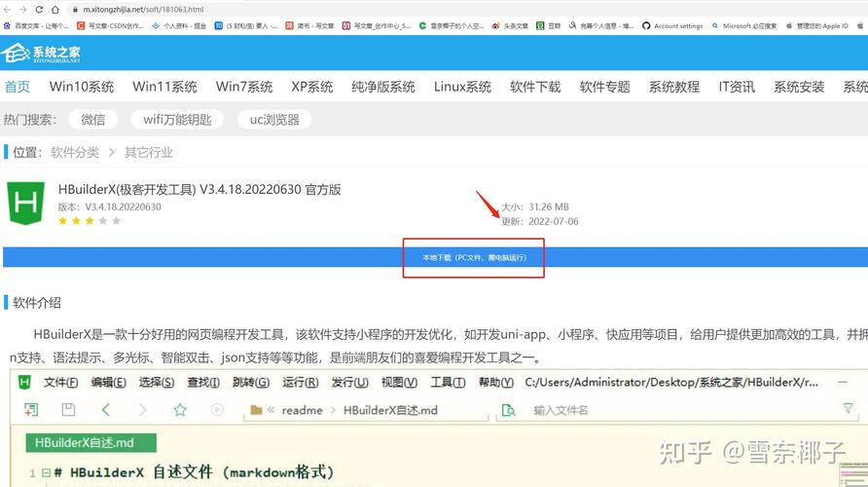Open the 雪奈椰子的个人空间 bookmark
The image size is (868, 487).
[x=452, y=26]
